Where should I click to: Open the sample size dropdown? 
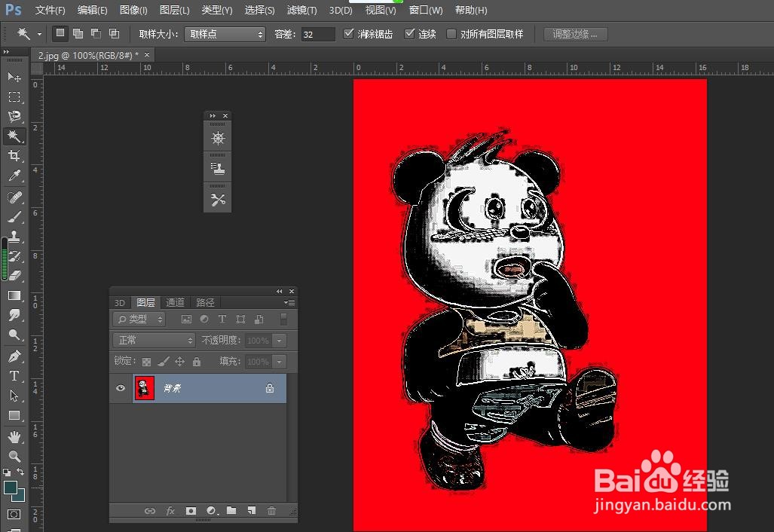(225, 34)
